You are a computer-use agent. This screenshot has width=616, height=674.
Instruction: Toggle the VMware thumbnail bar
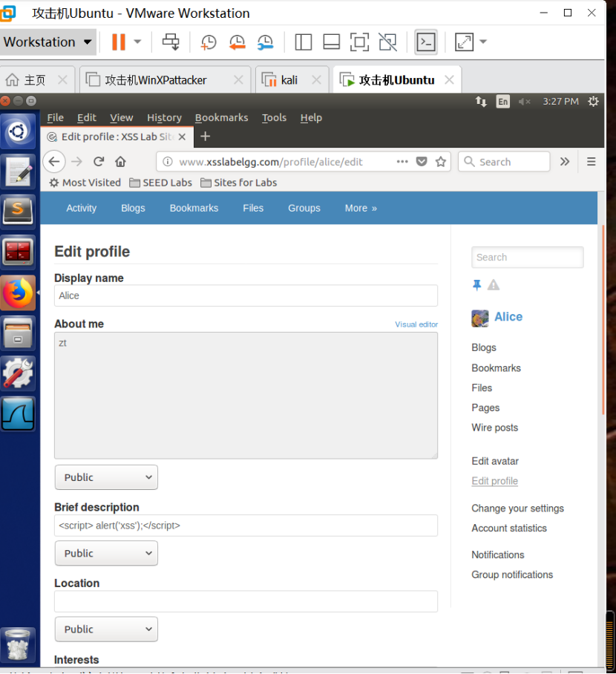point(332,42)
